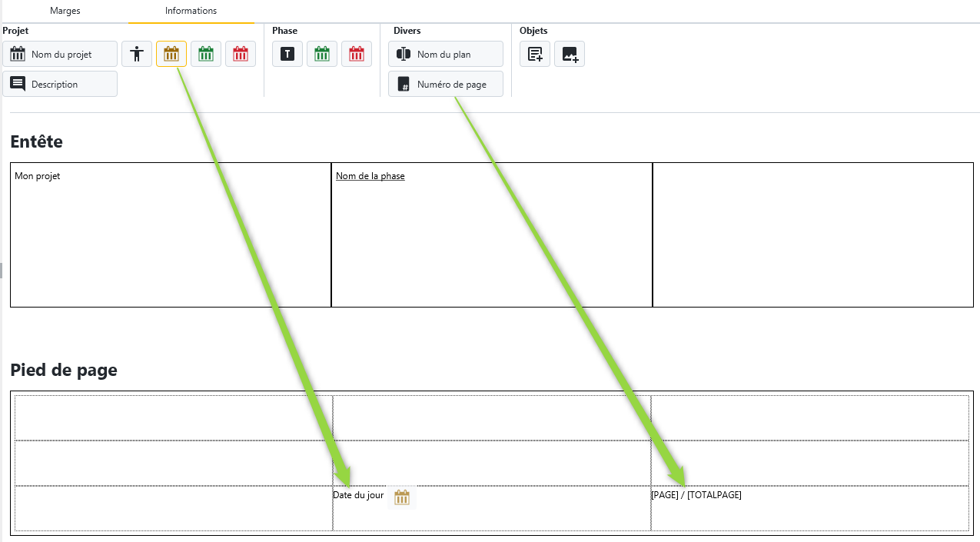Click the 'Numéro de page' button

point(446,84)
